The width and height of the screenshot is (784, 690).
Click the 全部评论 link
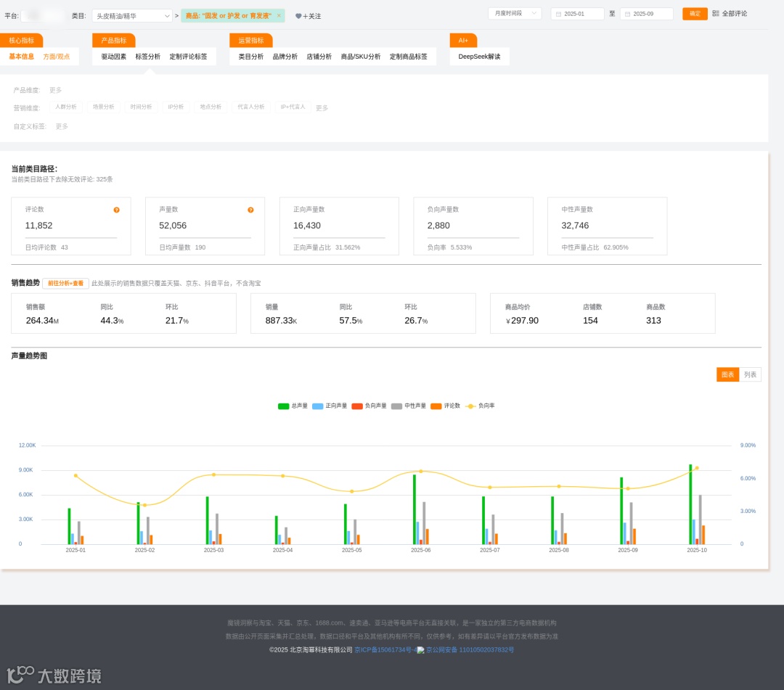[x=735, y=14]
